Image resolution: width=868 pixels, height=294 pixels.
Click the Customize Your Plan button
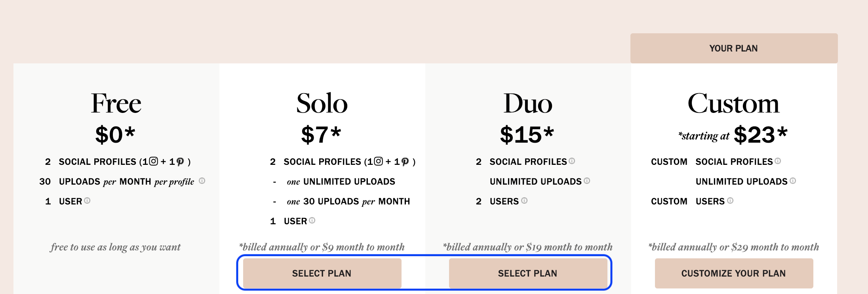(x=734, y=273)
